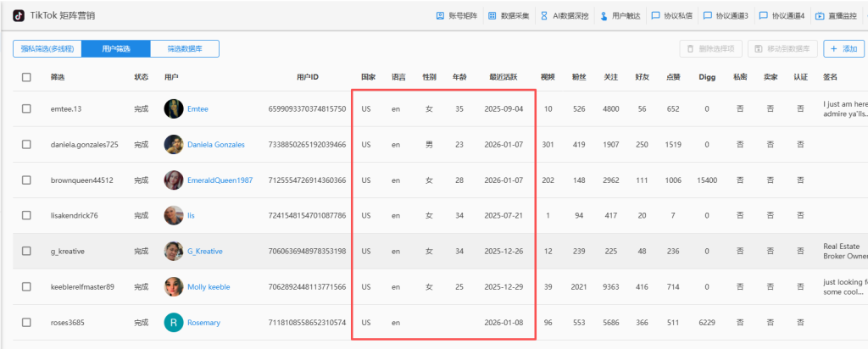The image size is (868, 349).
Task: Click 关注 value 9363
Action: click(x=611, y=286)
